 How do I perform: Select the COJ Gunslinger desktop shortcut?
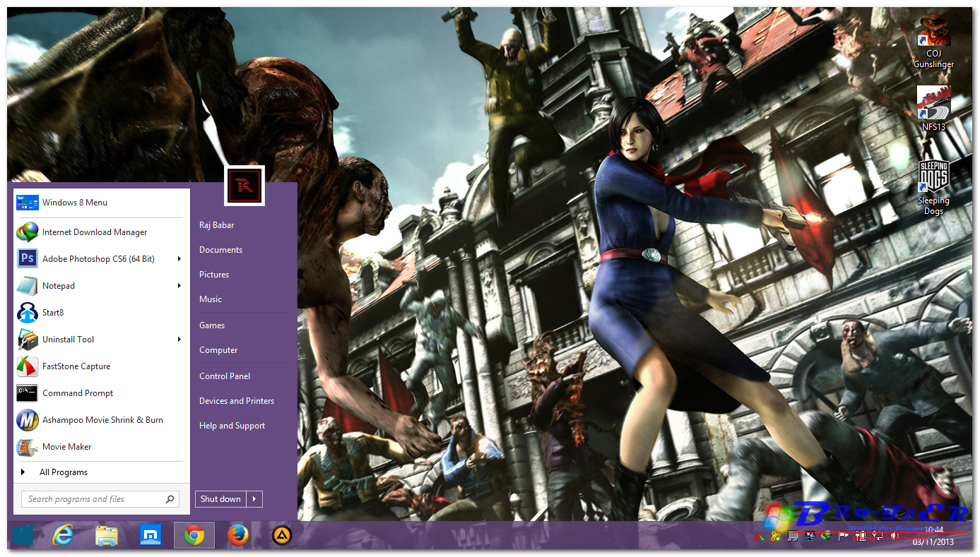[x=933, y=41]
